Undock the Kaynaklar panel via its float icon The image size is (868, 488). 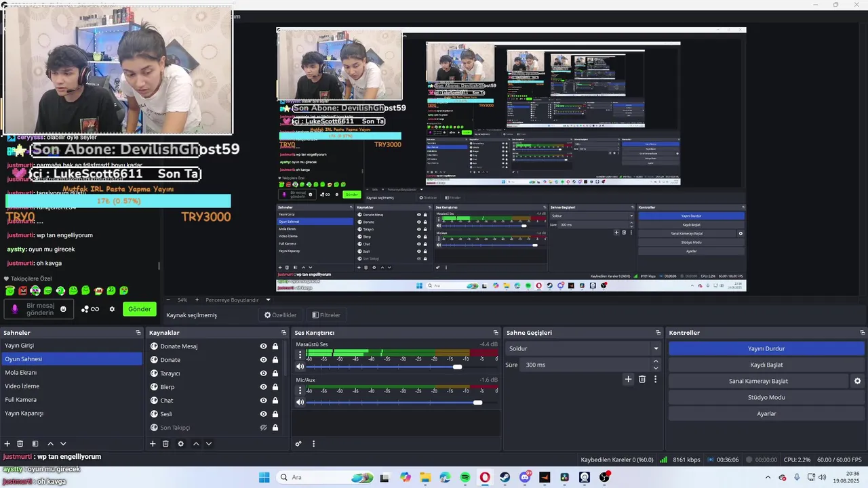point(283,333)
